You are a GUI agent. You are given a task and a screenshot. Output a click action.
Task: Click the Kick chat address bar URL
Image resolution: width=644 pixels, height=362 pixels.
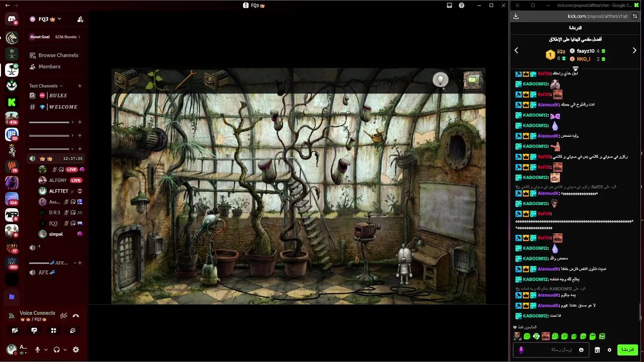[x=598, y=16]
